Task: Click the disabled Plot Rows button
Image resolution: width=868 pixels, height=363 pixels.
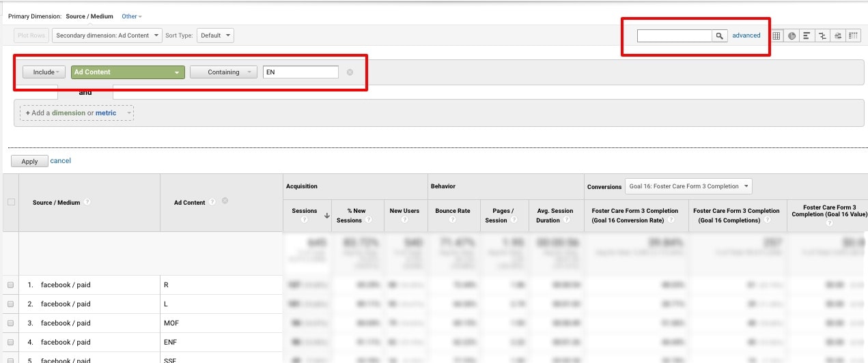Action: point(30,35)
